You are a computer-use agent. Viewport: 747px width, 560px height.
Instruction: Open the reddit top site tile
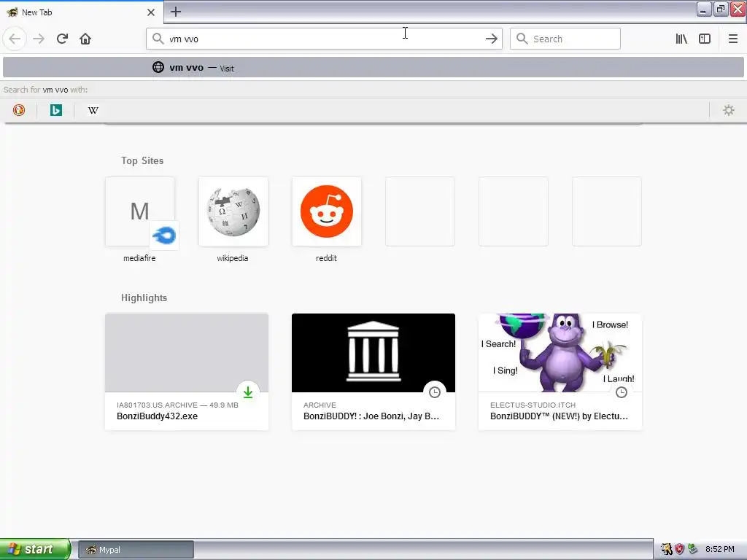click(x=327, y=212)
